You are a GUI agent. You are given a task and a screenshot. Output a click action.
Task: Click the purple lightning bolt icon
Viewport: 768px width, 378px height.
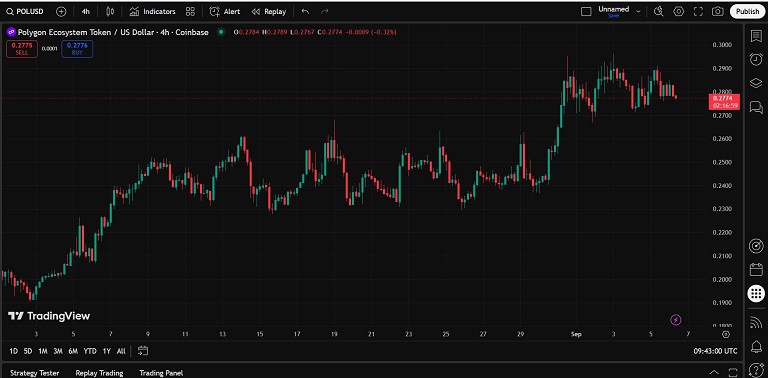pyautogui.click(x=675, y=320)
